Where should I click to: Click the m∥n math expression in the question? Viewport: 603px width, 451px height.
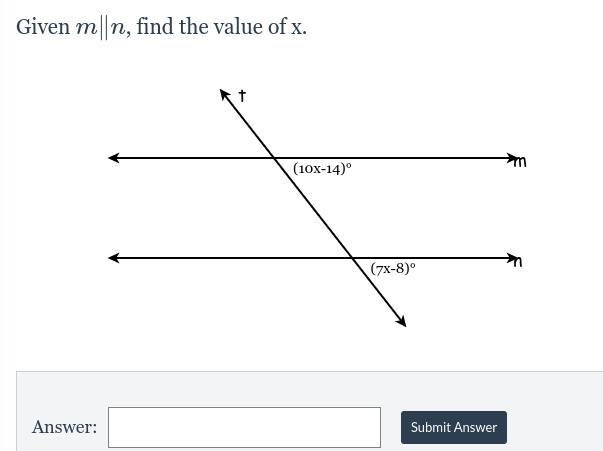[103, 28]
